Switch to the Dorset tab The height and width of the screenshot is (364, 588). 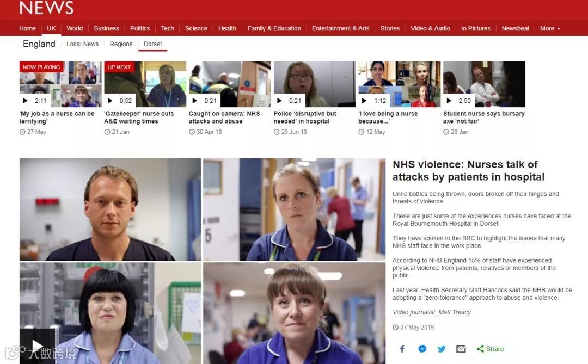[x=152, y=44]
